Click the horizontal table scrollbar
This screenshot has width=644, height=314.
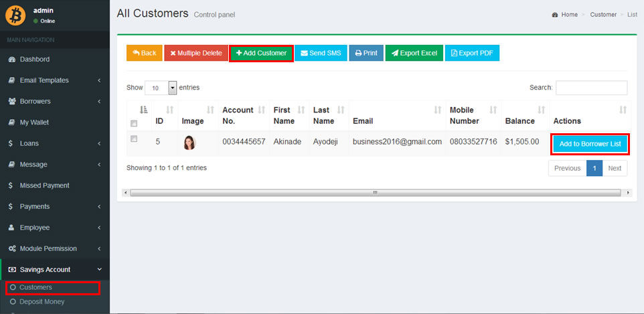coord(375,193)
